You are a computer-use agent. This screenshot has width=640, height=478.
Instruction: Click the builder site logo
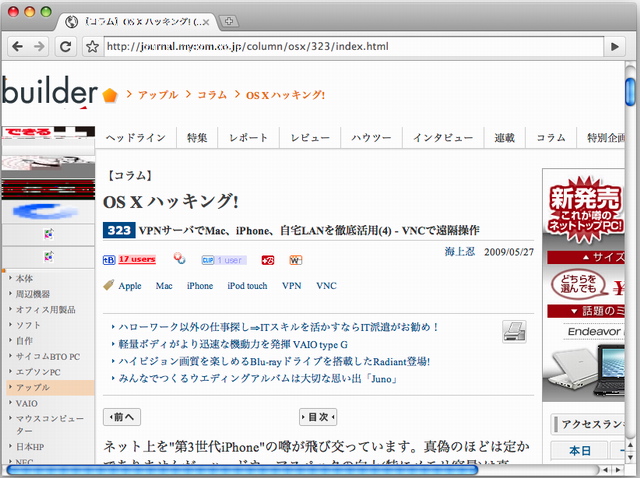50,92
